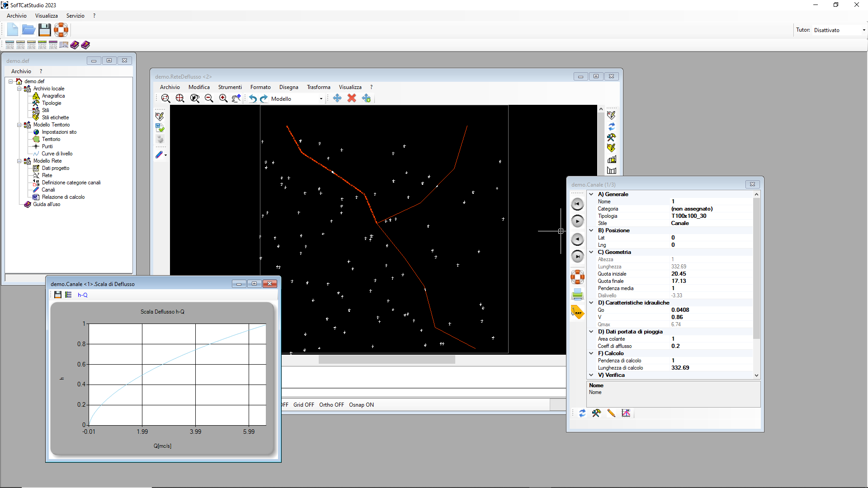
Task: Click the zoom extents icon in drawing toolbar
Action: click(x=180, y=99)
